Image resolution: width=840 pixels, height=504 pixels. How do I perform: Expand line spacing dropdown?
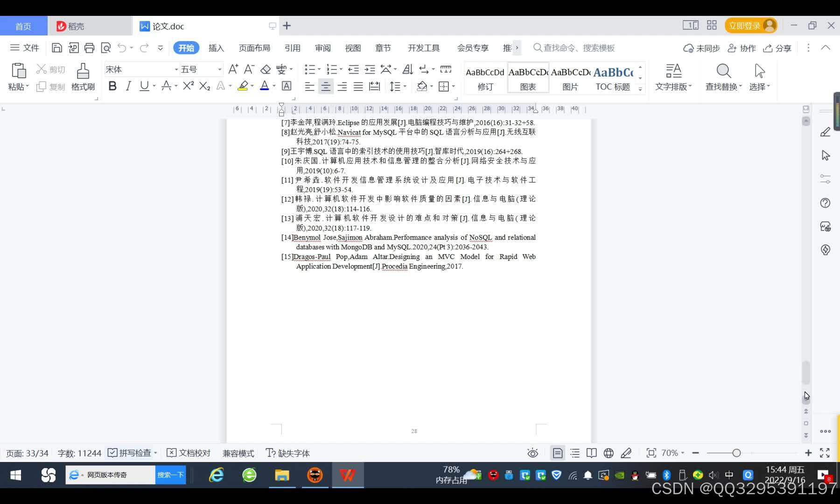pos(405,86)
